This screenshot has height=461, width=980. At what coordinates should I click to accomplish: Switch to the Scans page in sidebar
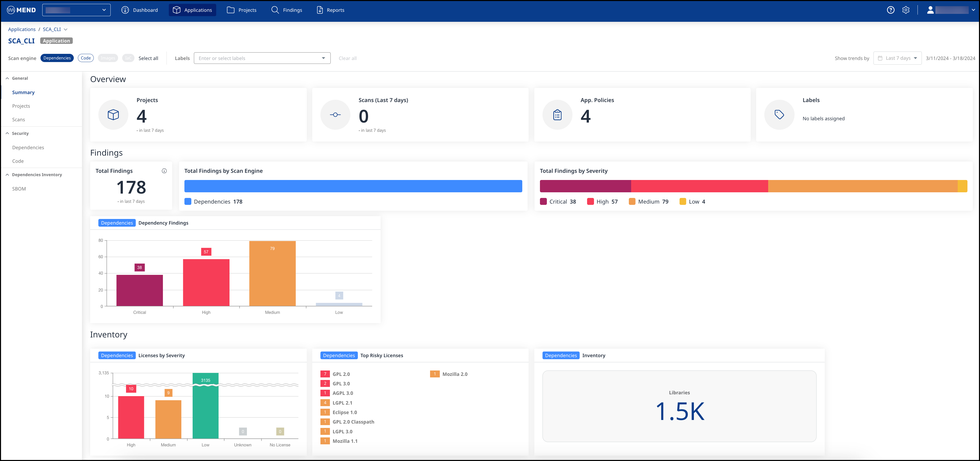(18, 119)
